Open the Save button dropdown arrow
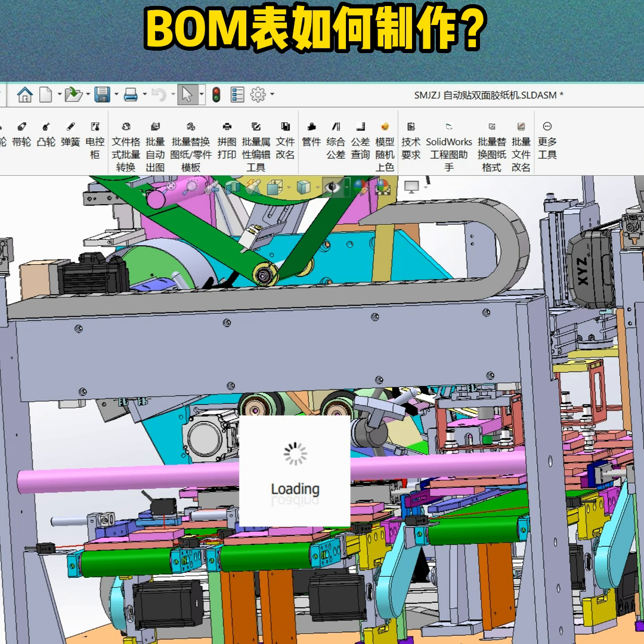Viewport: 644px width, 644px height. click(116, 94)
